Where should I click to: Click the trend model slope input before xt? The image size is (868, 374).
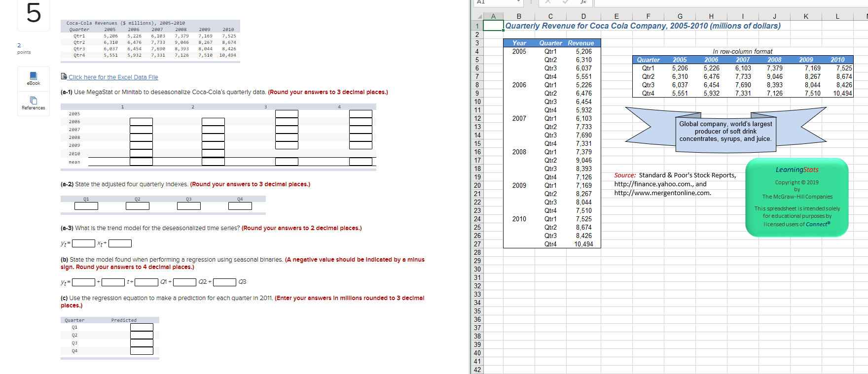[84, 243]
